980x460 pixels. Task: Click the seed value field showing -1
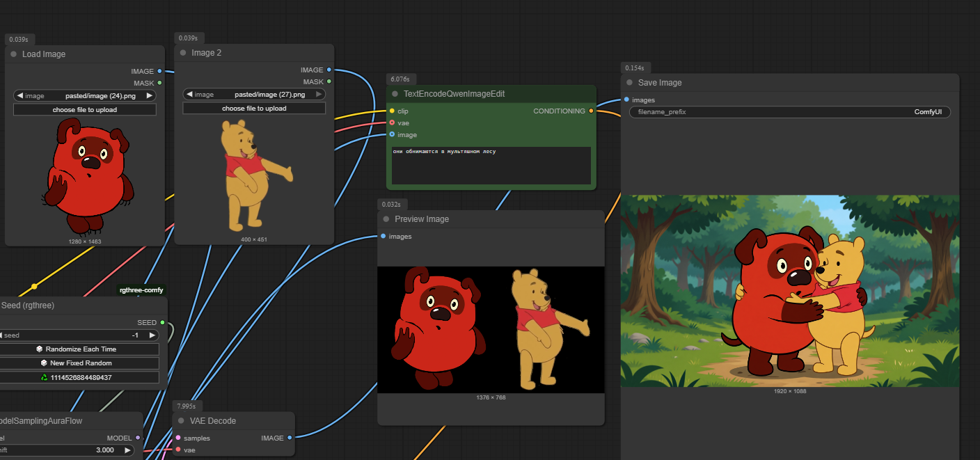click(79, 335)
